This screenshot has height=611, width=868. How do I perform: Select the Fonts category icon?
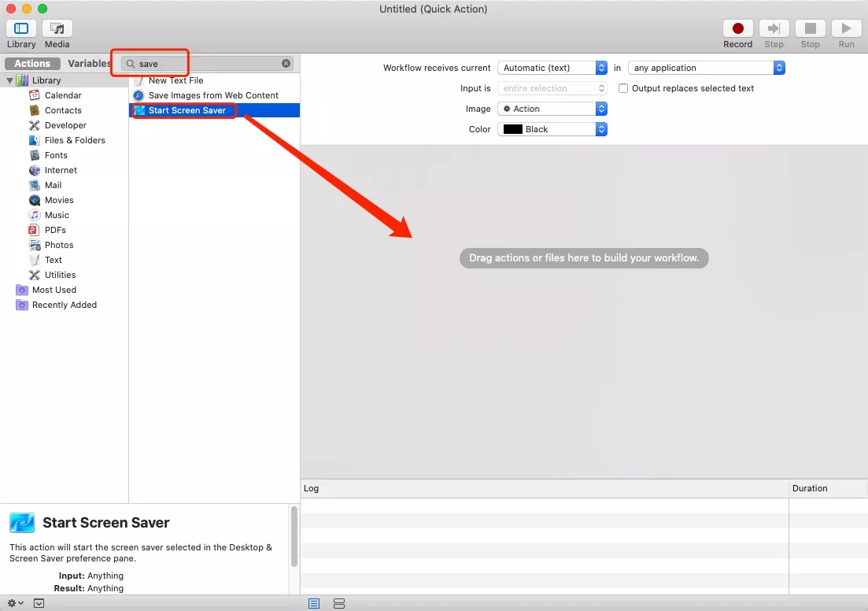tap(35, 155)
